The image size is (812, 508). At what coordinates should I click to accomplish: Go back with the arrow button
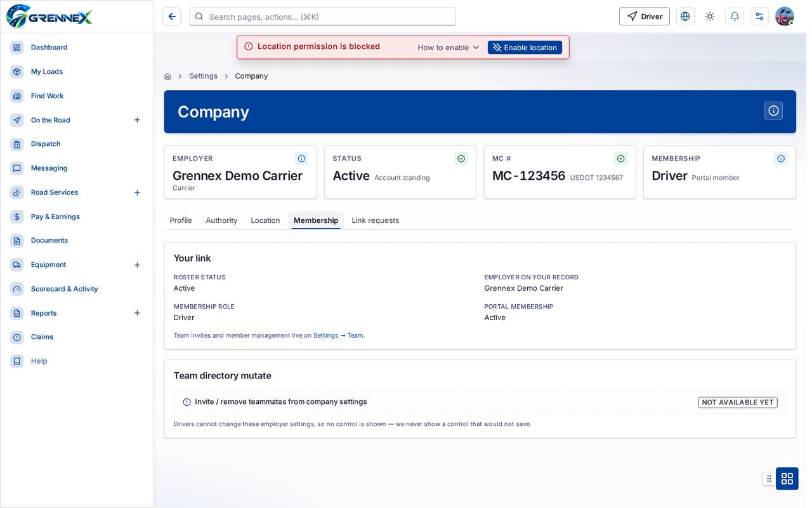click(x=172, y=17)
